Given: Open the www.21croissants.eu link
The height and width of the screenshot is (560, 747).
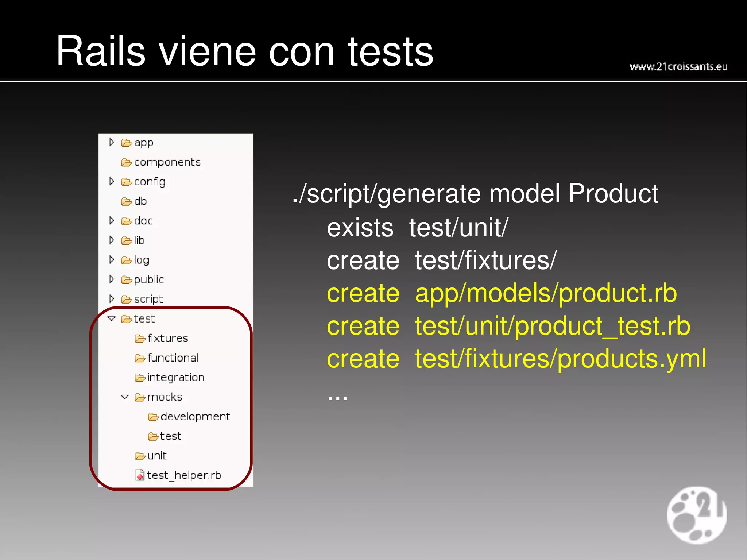Looking at the screenshot, I should 678,67.
